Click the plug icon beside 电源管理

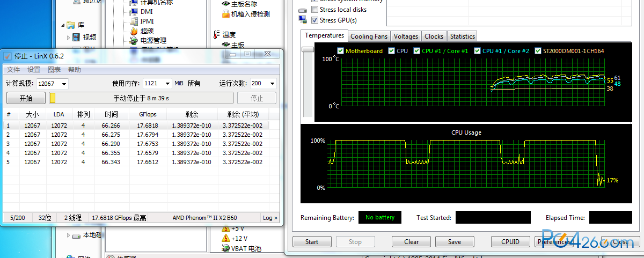point(134,40)
